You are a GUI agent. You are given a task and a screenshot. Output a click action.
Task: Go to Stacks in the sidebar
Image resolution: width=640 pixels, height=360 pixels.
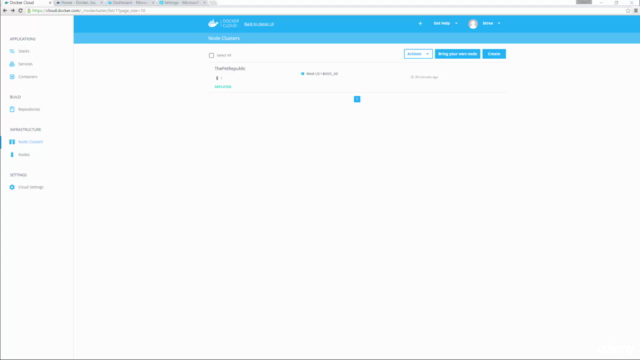point(24,51)
